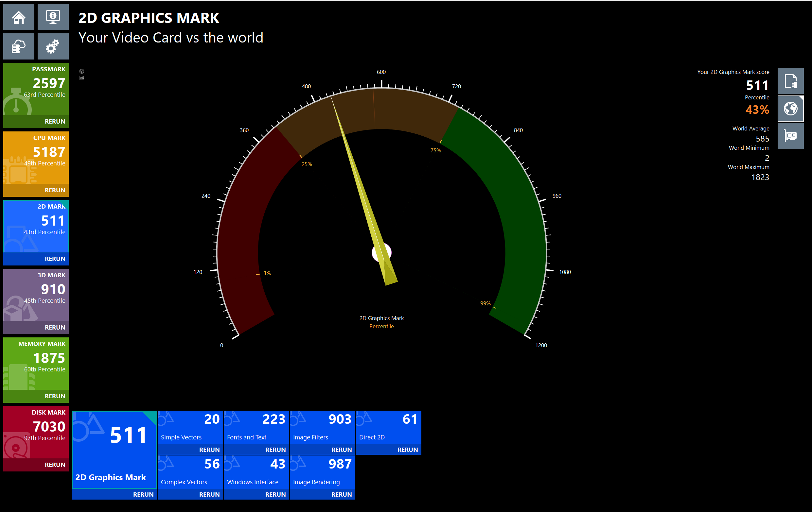Switch to the gauge view icon

point(81,71)
